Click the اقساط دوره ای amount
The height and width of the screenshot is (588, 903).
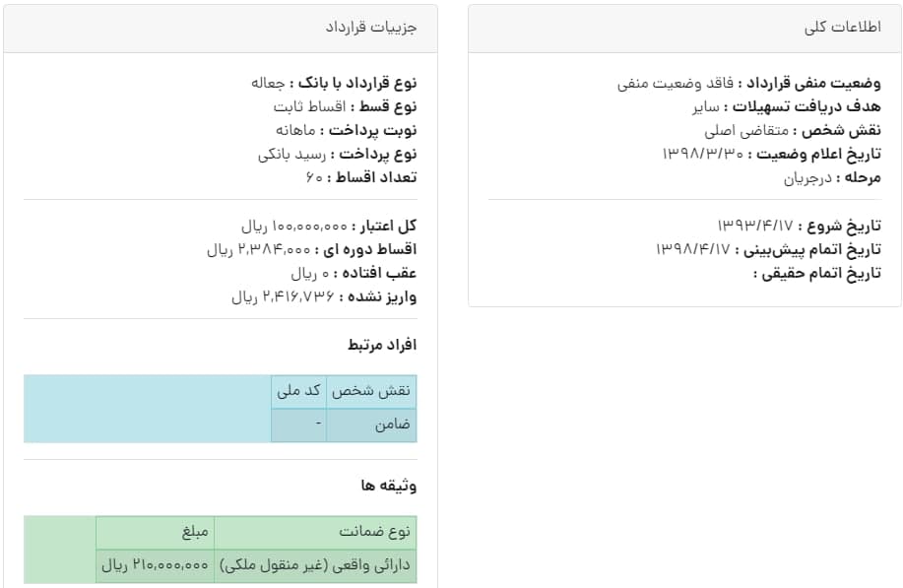pyautogui.click(x=259, y=250)
